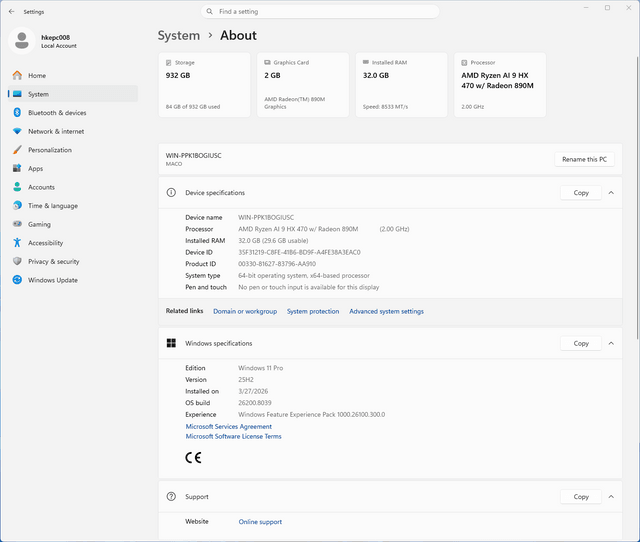The height and width of the screenshot is (542, 640).
Task: Click the Processor AMD Ryzen card
Action: click(x=500, y=85)
